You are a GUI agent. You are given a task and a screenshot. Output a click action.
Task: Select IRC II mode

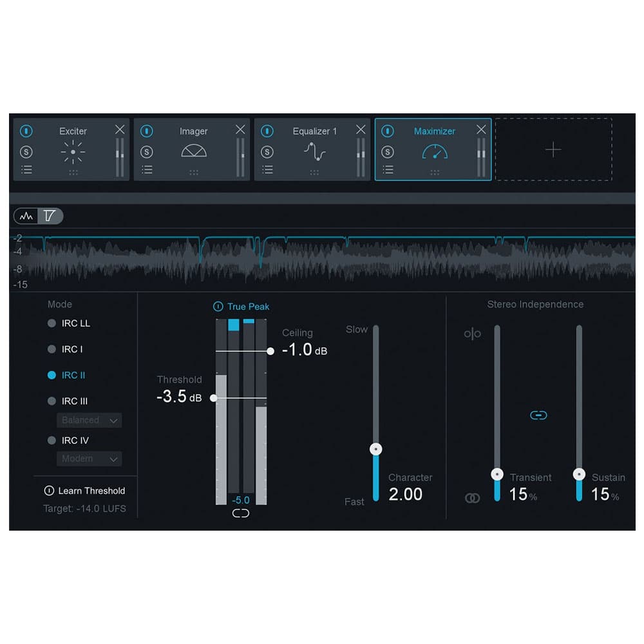click(x=66, y=375)
